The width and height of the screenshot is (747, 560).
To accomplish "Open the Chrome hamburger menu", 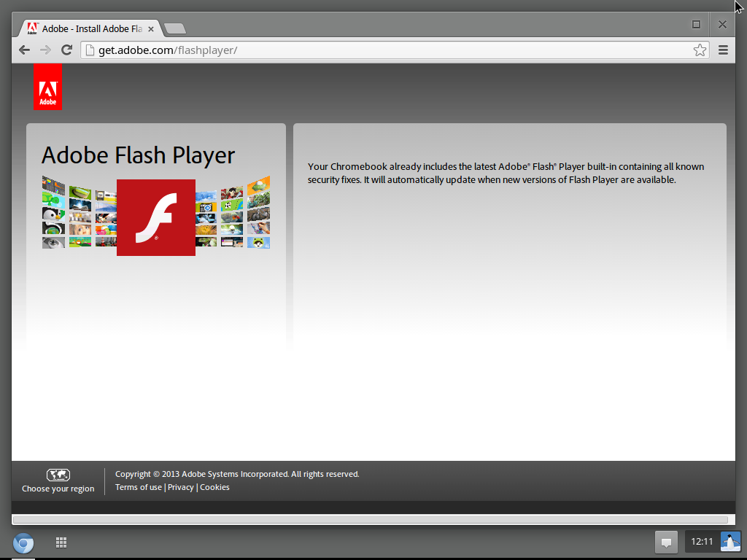I will pyautogui.click(x=723, y=50).
